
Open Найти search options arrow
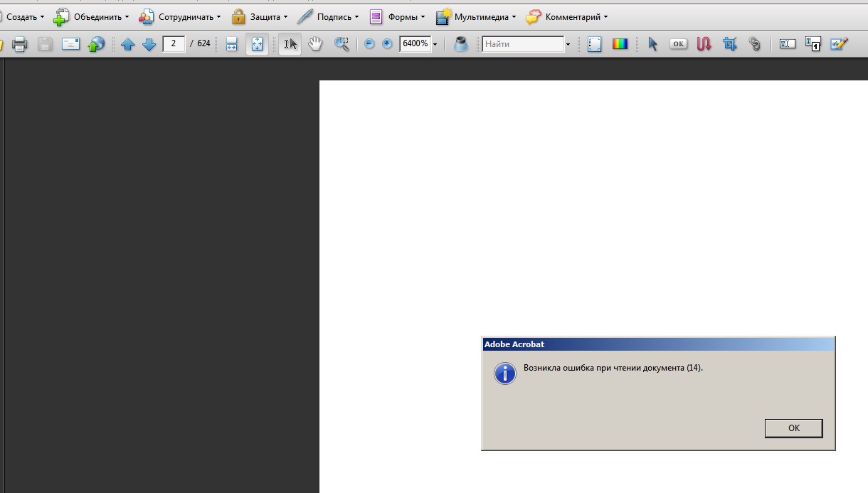tap(568, 45)
